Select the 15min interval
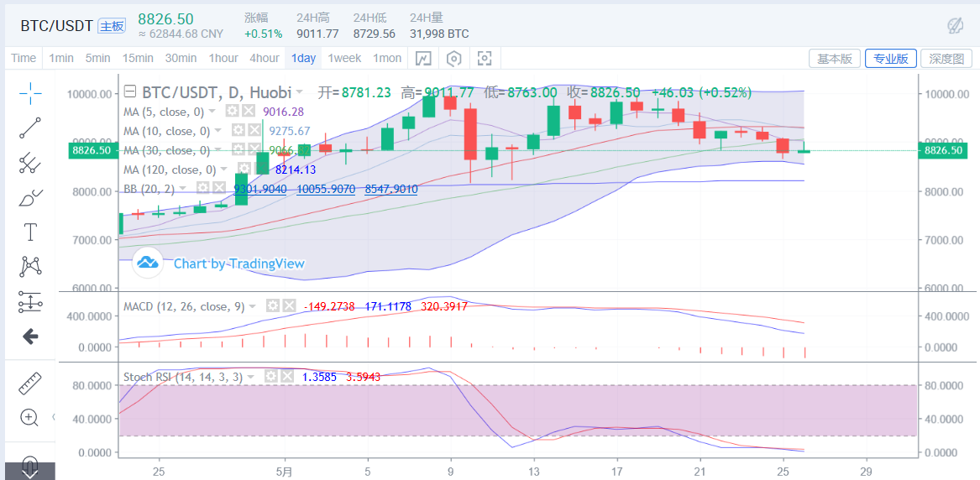This screenshot has height=480, width=980. coord(138,58)
